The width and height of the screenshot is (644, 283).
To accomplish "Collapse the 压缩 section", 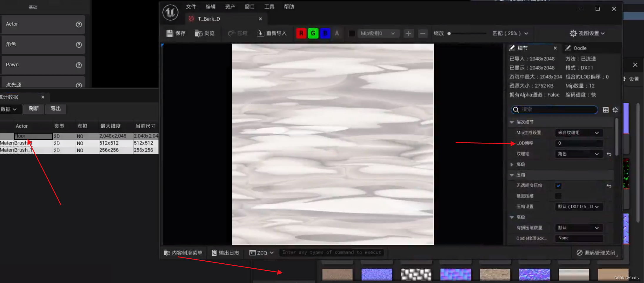I will point(512,175).
